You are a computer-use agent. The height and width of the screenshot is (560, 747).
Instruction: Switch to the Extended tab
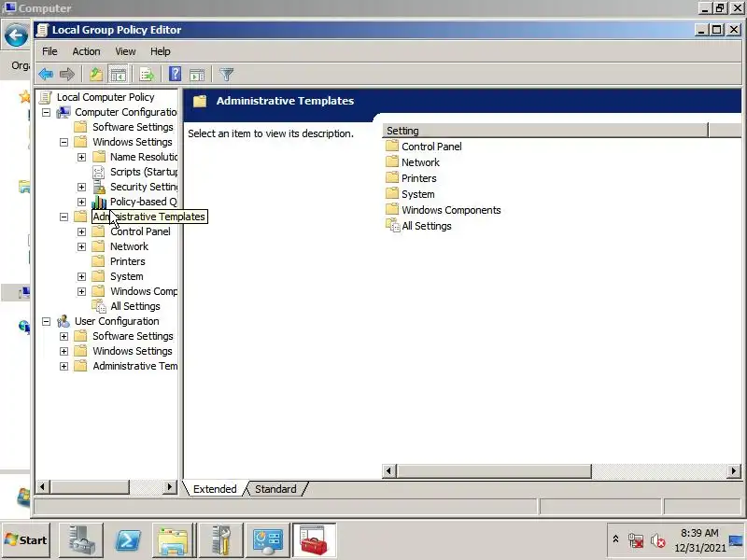(215, 489)
